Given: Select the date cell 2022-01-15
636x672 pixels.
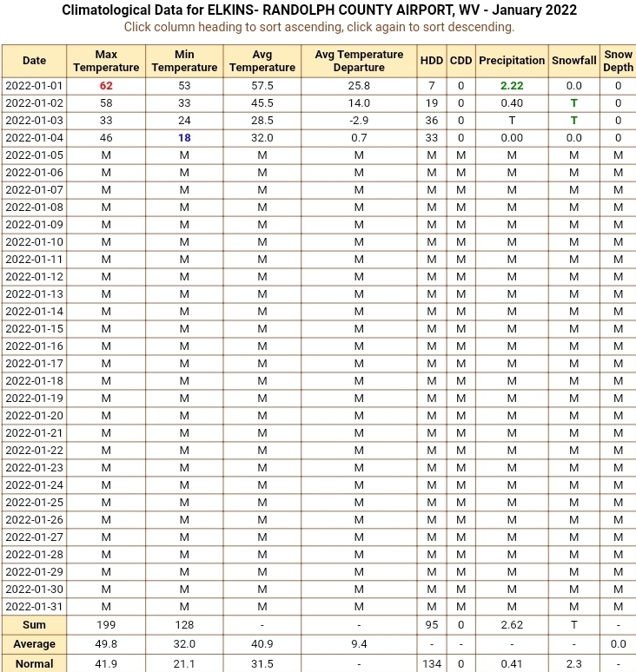Looking at the screenshot, I should (x=34, y=329).
